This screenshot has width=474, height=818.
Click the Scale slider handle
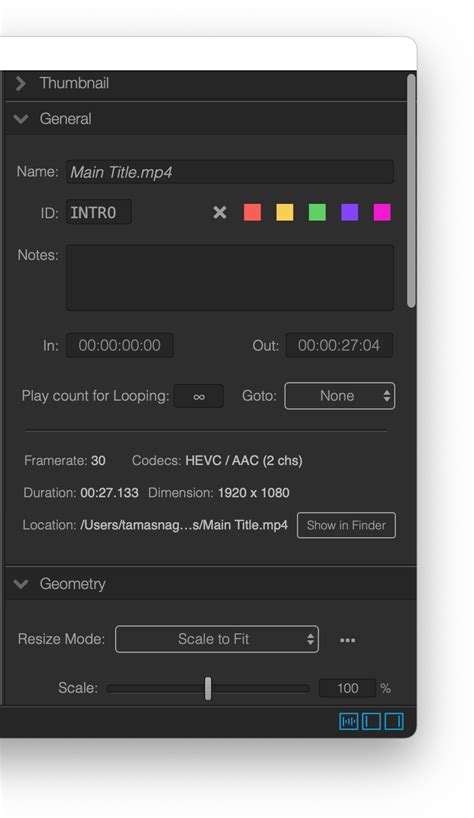tap(208, 689)
